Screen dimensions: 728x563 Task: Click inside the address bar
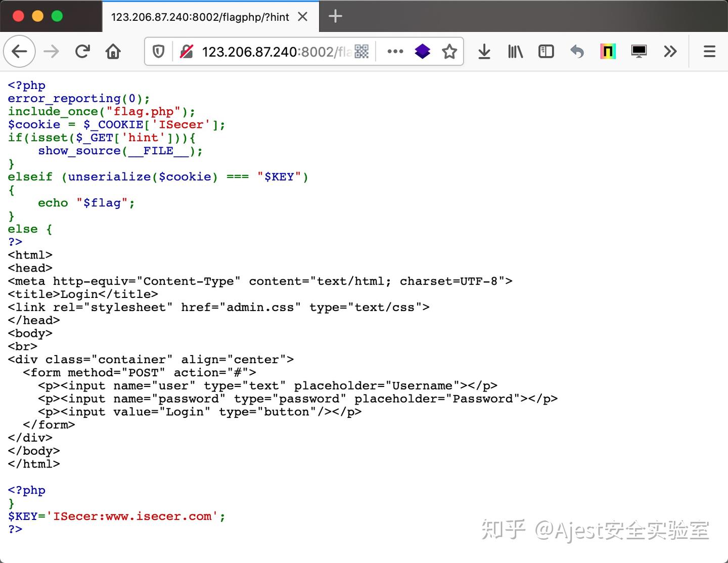pyautogui.click(x=278, y=51)
